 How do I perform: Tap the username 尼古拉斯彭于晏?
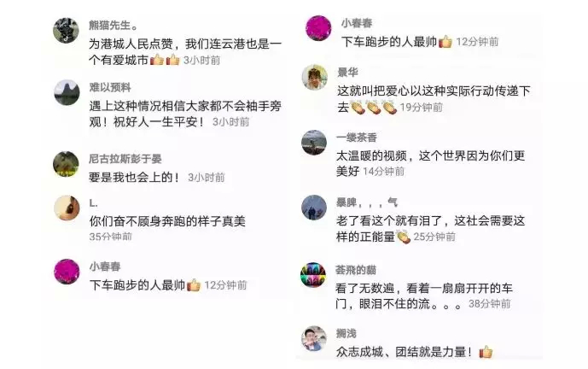(x=125, y=159)
